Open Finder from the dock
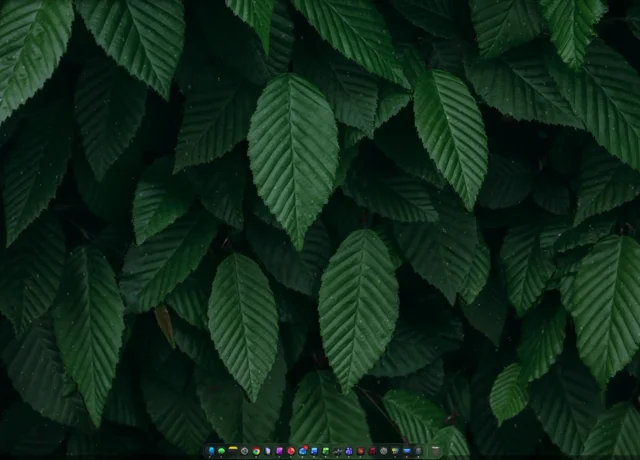The height and width of the screenshot is (460, 640). (x=211, y=451)
